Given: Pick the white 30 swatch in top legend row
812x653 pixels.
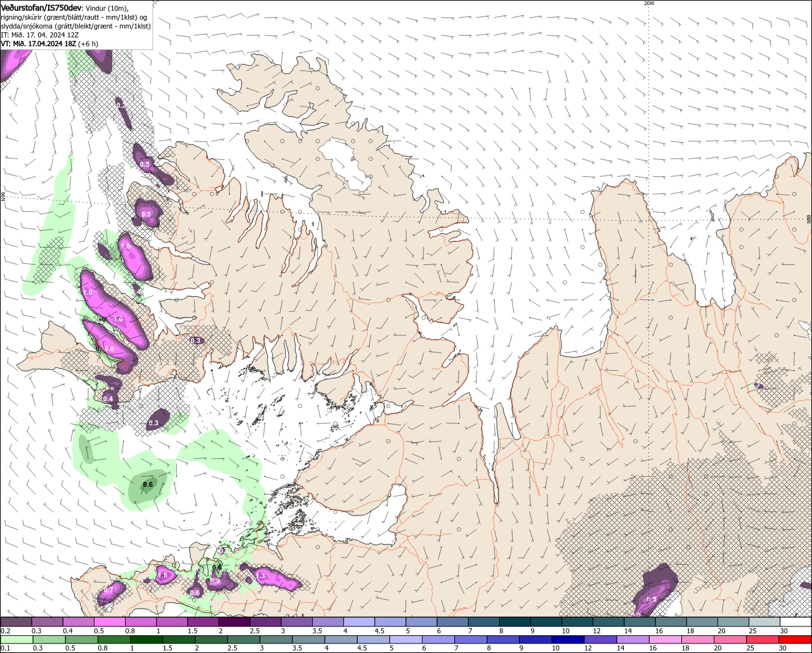Looking at the screenshot, I should (x=796, y=622).
